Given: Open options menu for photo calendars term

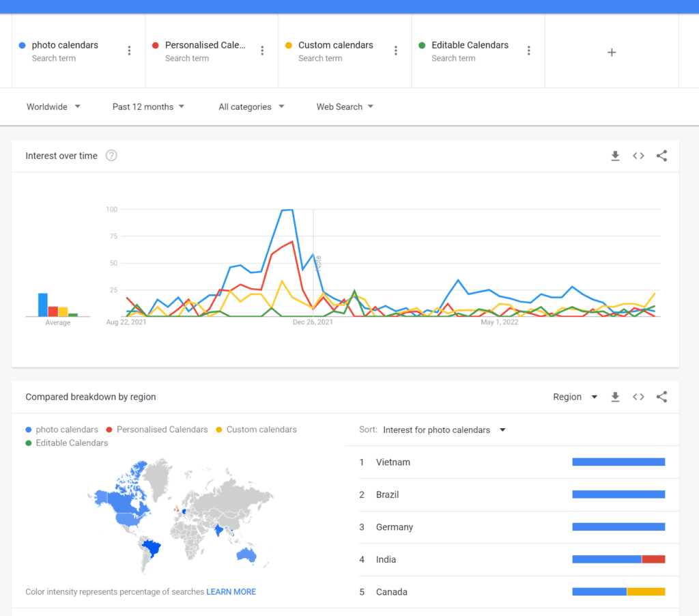Looking at the screenshot, I should (129, 51).
